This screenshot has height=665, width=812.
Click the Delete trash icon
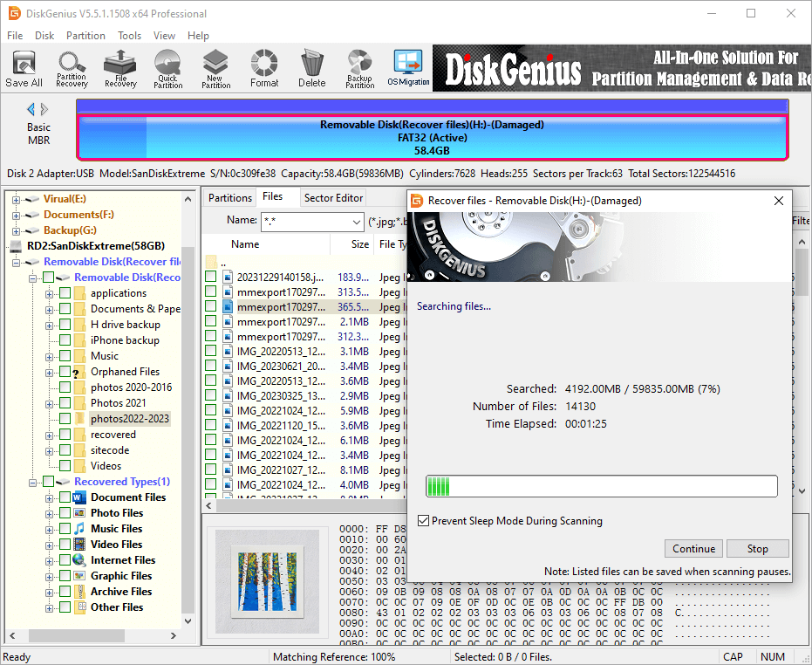tap(311, 68)
